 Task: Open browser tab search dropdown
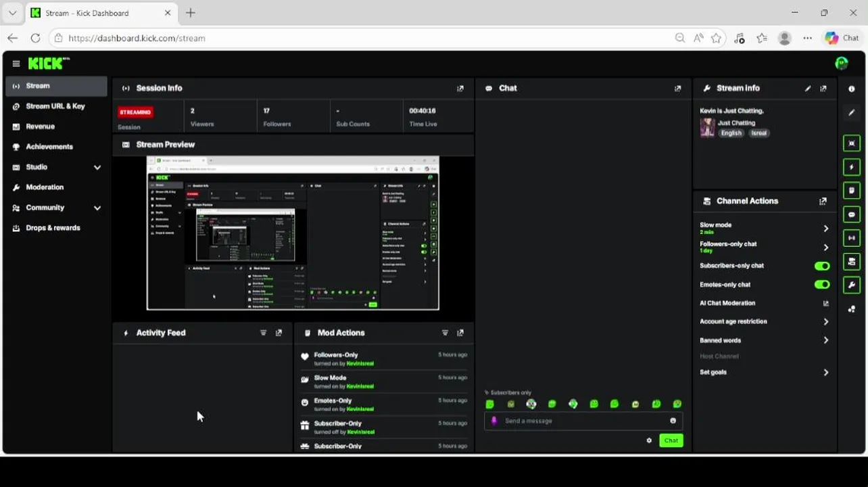click(x=12, y=13)
